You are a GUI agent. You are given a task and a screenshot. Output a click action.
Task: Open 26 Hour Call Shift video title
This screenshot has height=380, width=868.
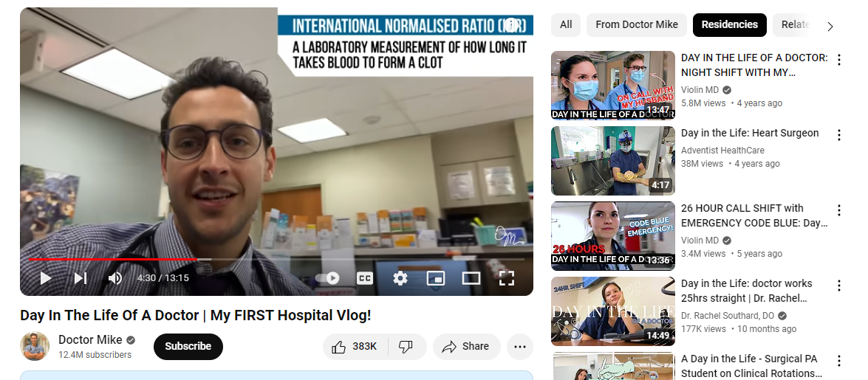(x=754, y=215)
